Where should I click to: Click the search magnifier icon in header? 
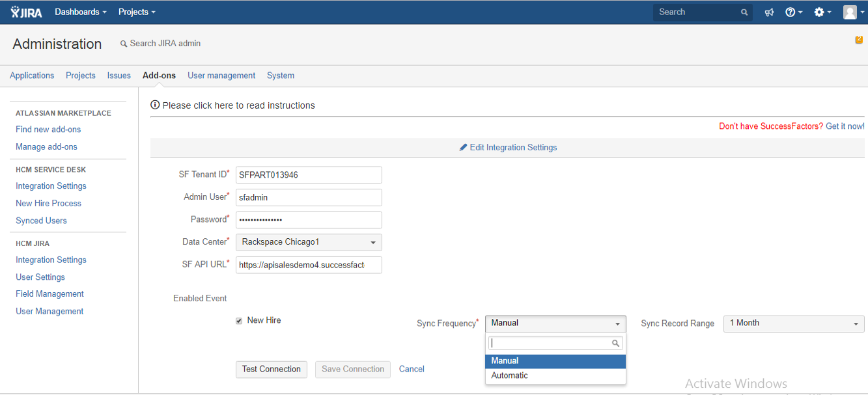744,12
